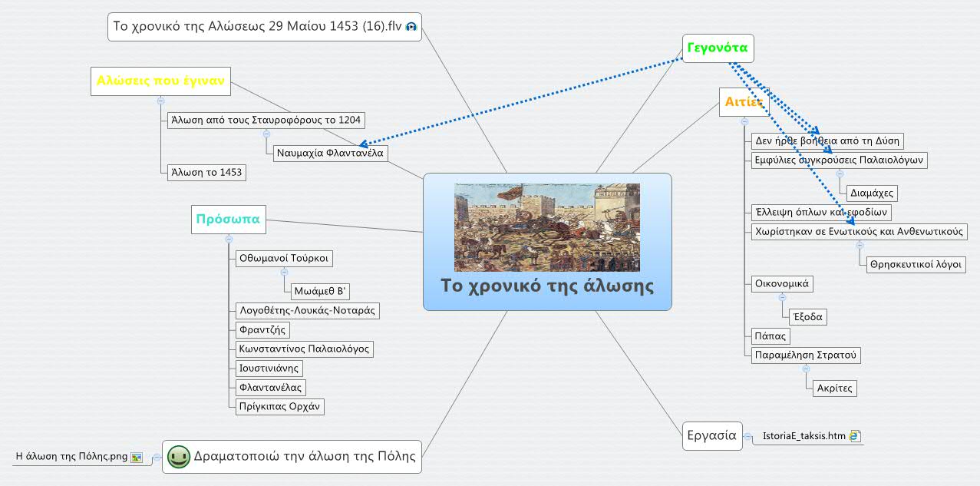
Task: Click the battle painting in central topic
Action: pos(546,227)
